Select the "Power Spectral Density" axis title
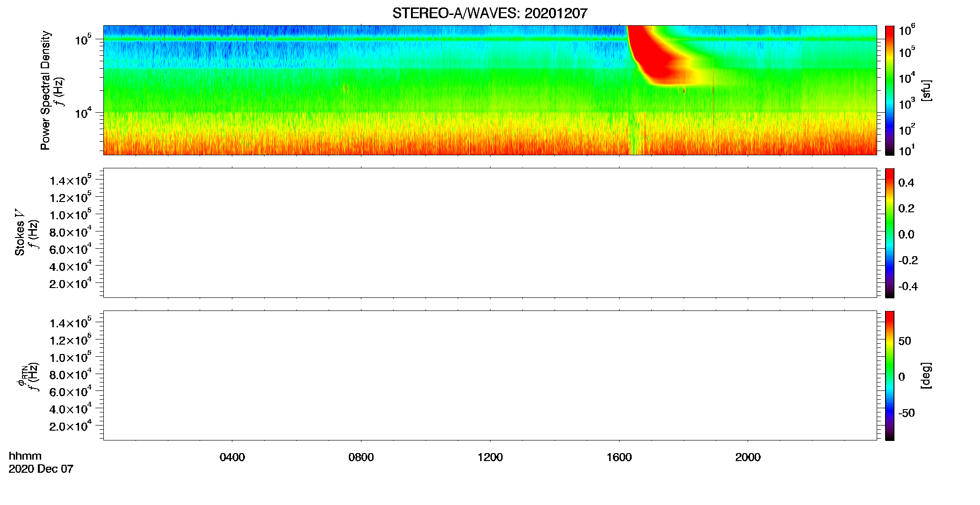Screen dimensions: 980x505 45,90
